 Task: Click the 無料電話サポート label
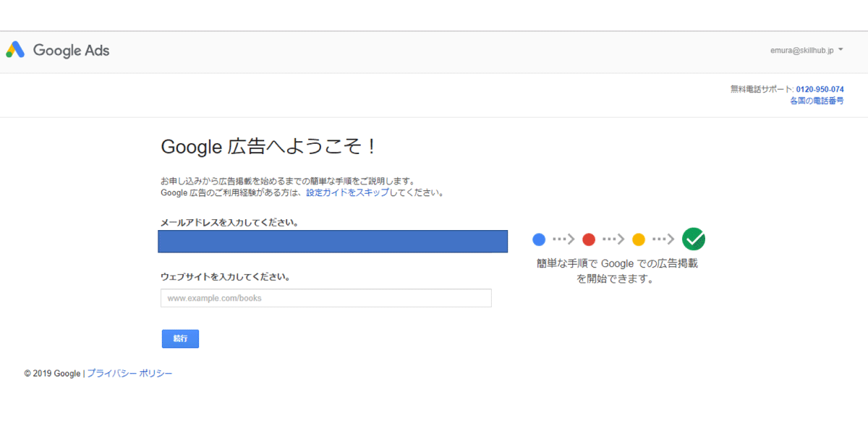(762, 90)
